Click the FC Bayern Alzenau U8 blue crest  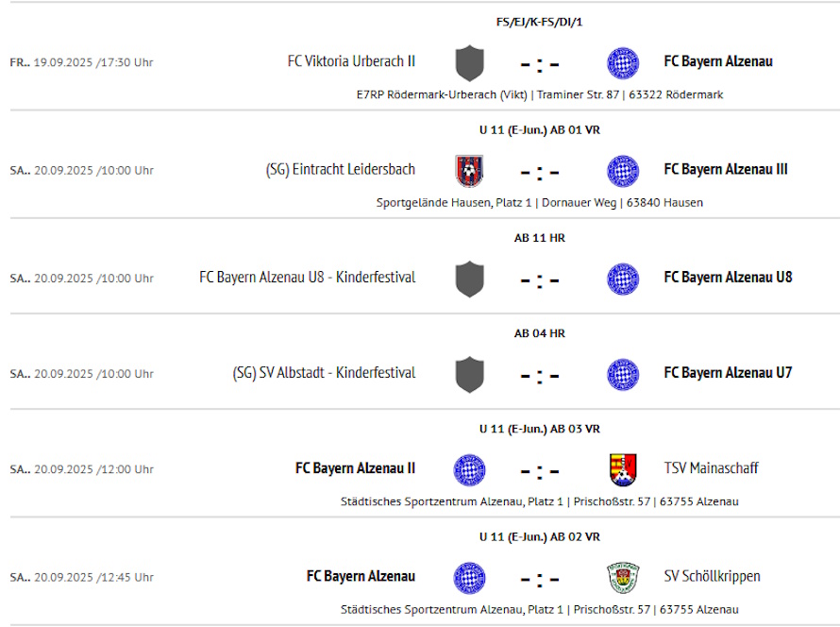623,280
